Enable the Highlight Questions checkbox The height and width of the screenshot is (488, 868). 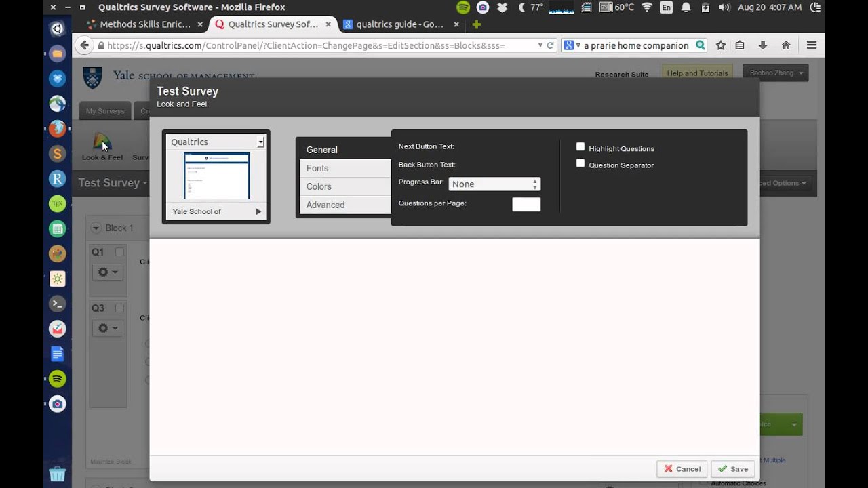(580, 146)
